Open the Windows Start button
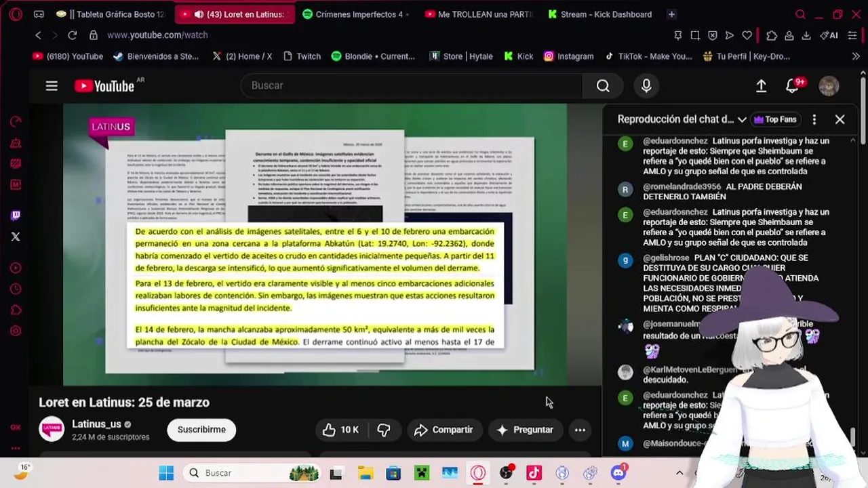This screenshot has width=868, height=488. click(166, 473)
